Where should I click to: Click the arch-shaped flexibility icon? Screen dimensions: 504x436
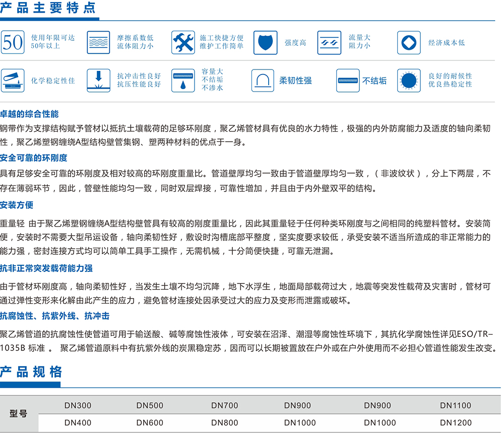click(263, 80)
